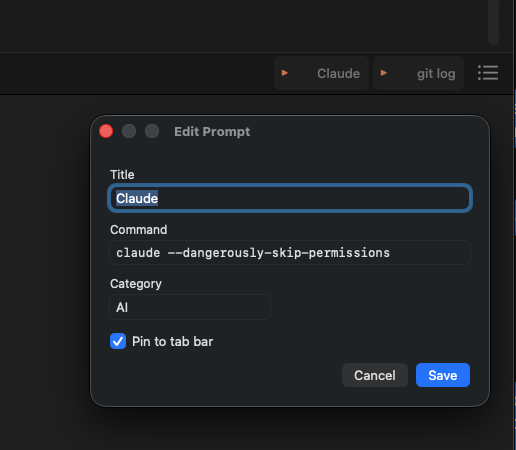Click the Title input field
Image resolution: width=516 pixels, height=450 pixels.
tap(290, 198)
